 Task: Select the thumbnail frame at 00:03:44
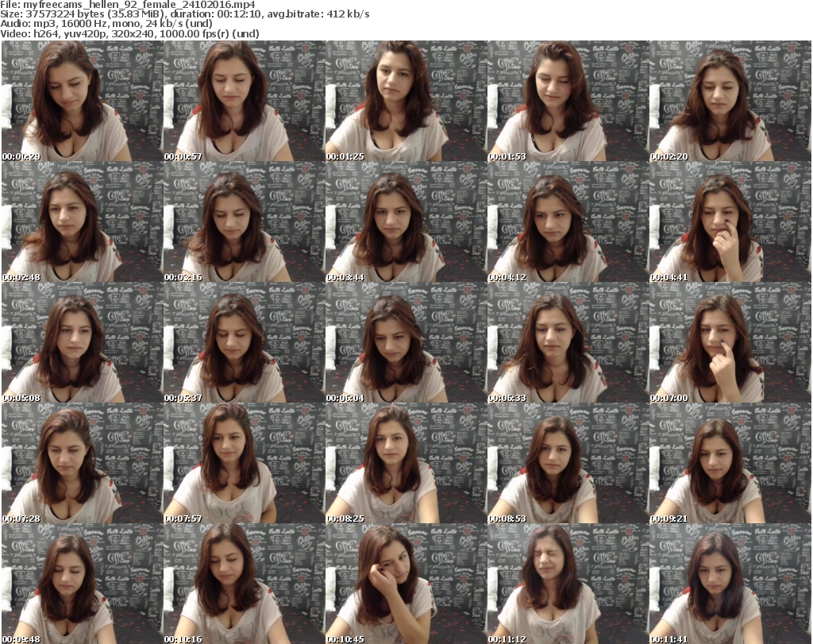click(x=406, y=222)
